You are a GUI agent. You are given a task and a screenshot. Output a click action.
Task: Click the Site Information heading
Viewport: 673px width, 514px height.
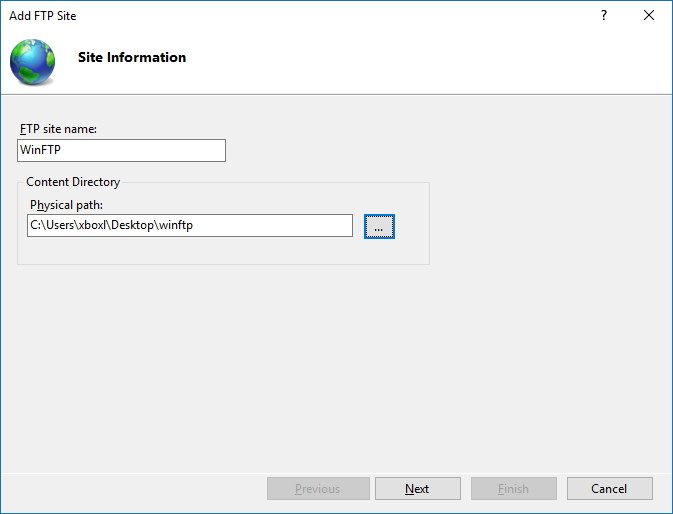[132, 58]
